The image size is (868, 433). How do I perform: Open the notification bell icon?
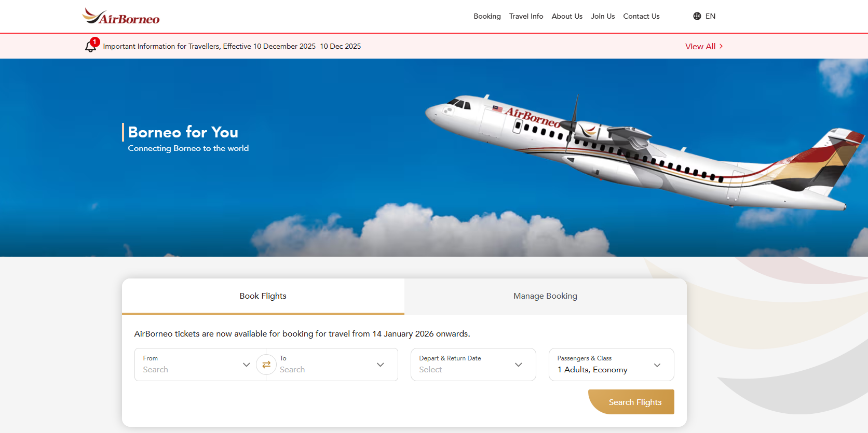(91, 46)
